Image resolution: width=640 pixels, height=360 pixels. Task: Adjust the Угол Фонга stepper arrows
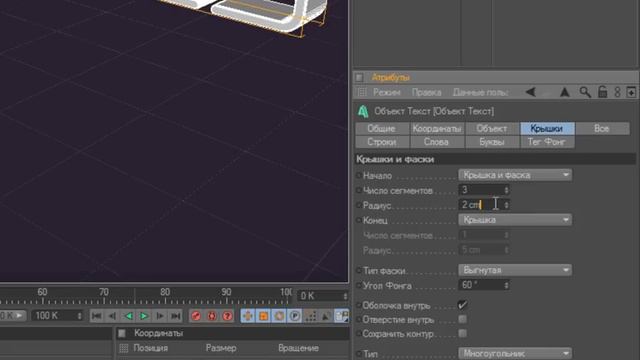tap(507, 285)
